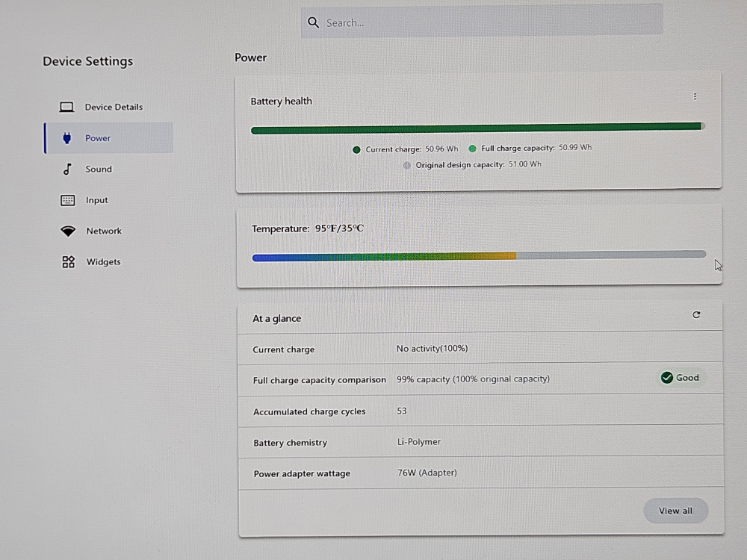Click the magnifying glass search icon
Image resolution: width=747 pixels, height=560 pixels.
click(314, 23)
